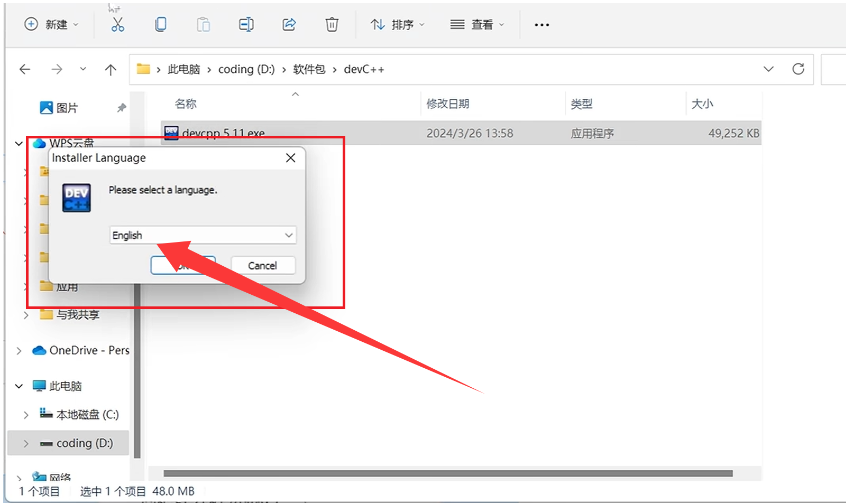Refresh the devC++ folder view
This screenshot has height=504, width=863.
[798, 69]
